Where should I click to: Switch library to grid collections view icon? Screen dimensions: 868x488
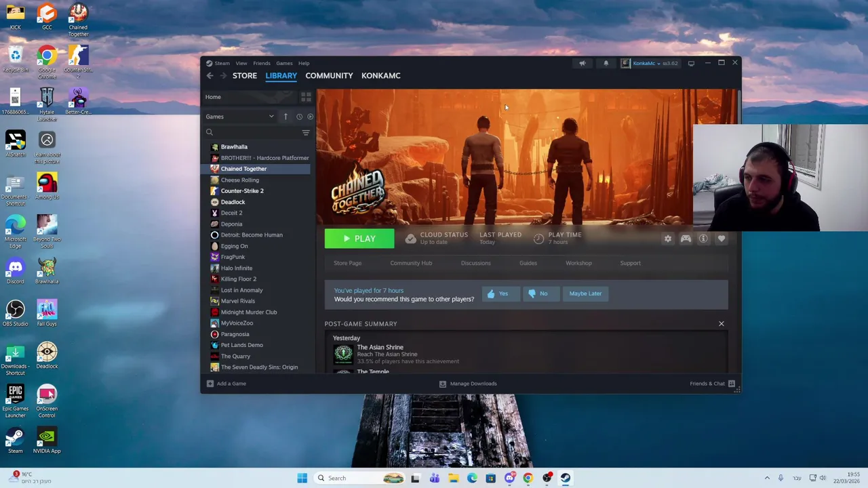pyautogui.click(x=306, y=97)
